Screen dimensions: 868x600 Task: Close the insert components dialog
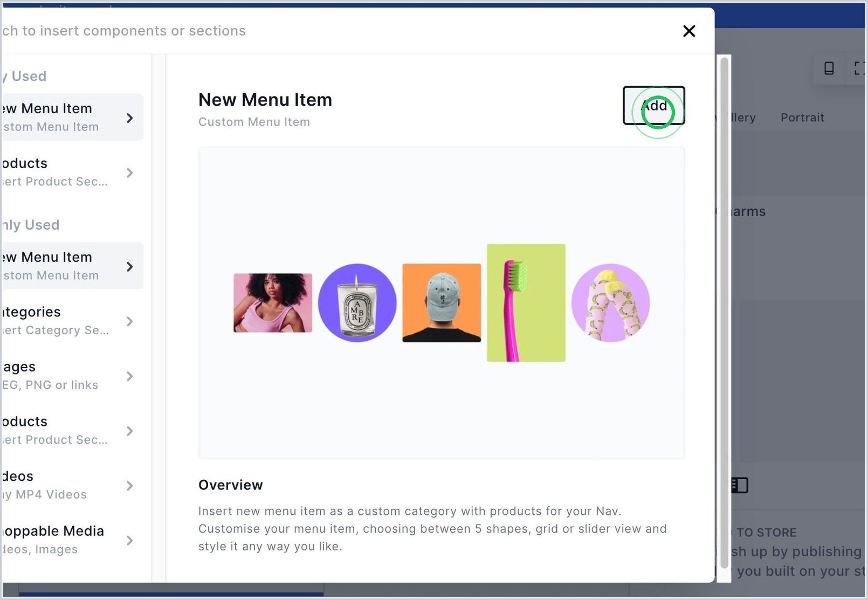coord(689,31)
